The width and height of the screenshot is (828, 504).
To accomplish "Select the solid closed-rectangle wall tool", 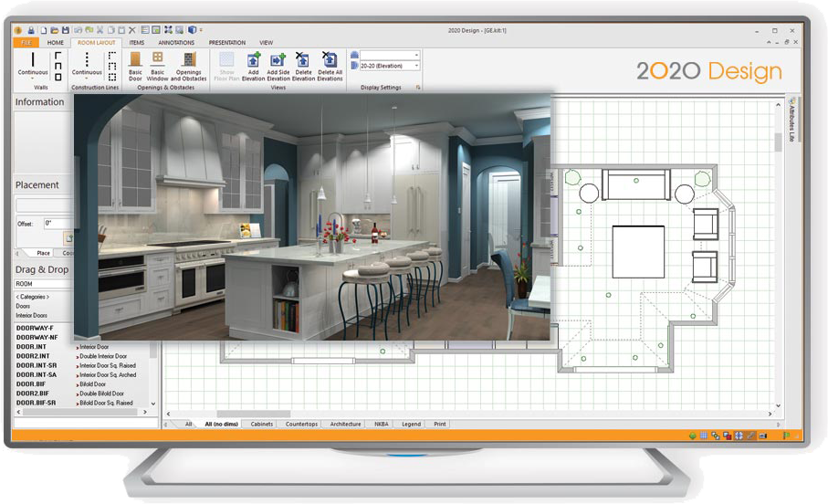I will 58,77.
